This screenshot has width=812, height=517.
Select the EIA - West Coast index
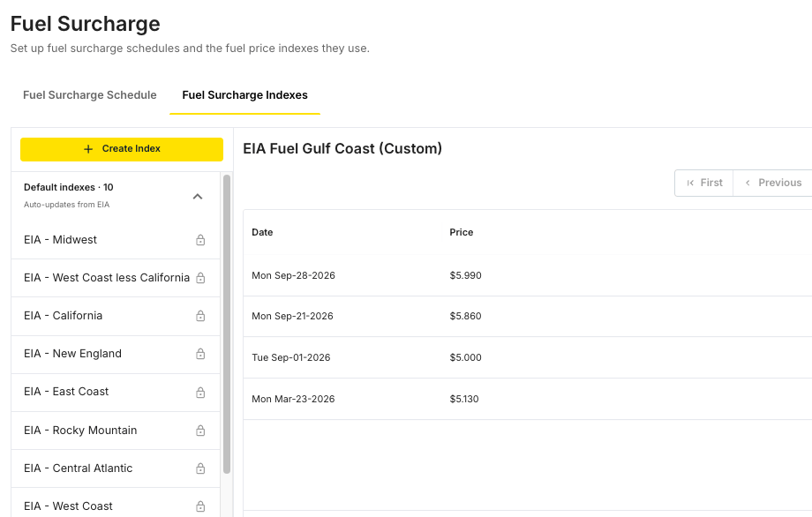(x=116, y=503)
